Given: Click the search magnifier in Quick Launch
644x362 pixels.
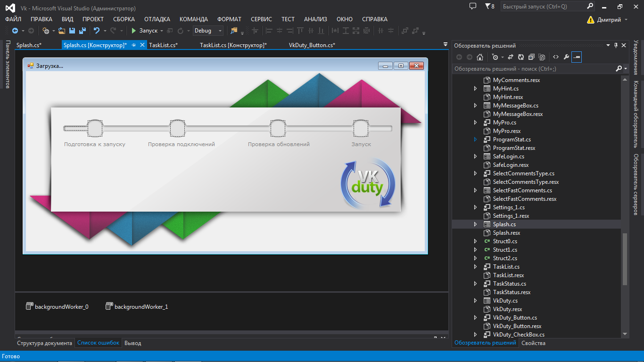Looking at the screenshot, I should tap(590, 7).
